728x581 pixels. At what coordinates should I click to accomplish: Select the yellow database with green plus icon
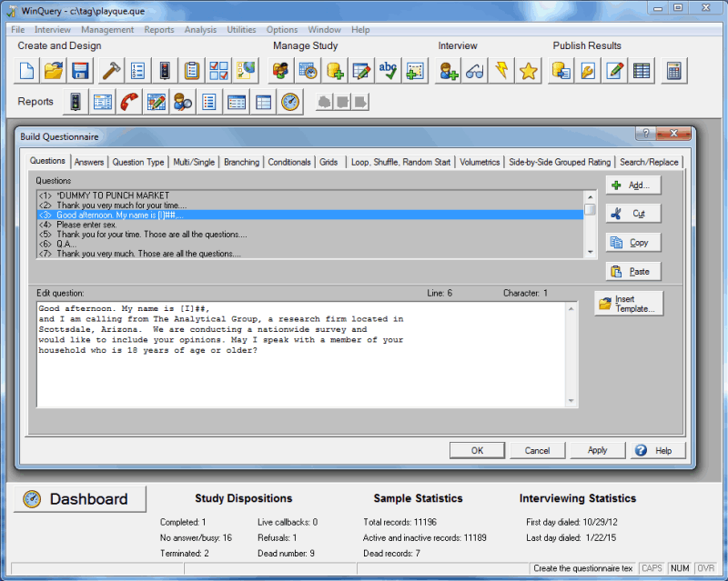coord(335,71)
